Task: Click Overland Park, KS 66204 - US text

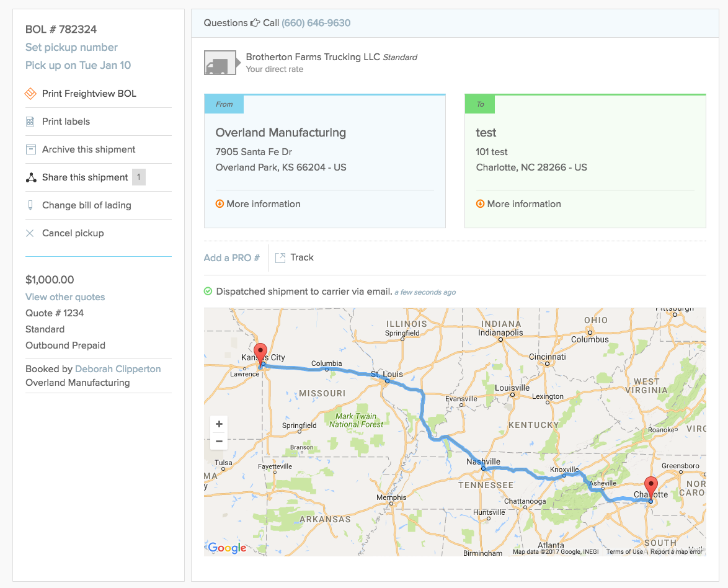Action: (281, 167)
